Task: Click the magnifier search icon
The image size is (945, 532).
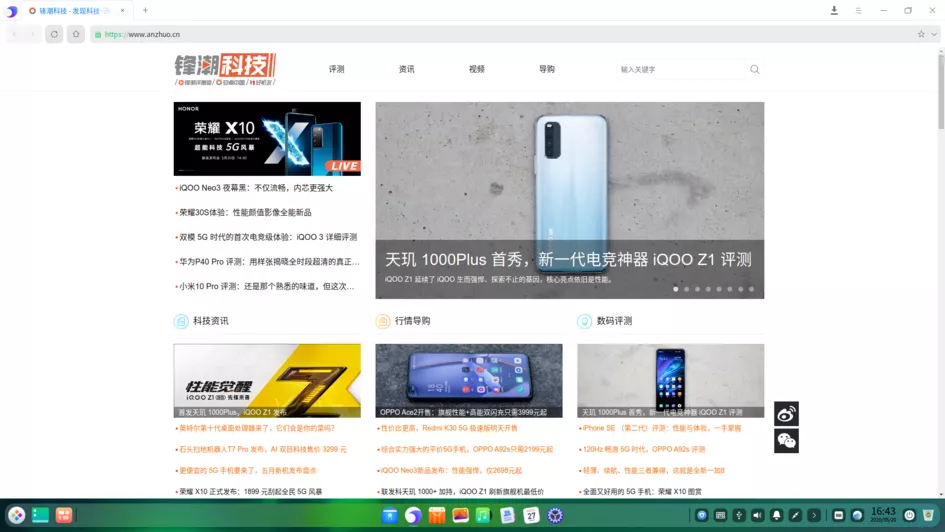Action: [755, 69]
